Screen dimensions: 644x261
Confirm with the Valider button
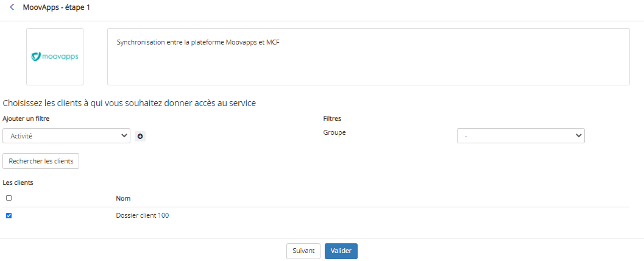coord(341,251)
